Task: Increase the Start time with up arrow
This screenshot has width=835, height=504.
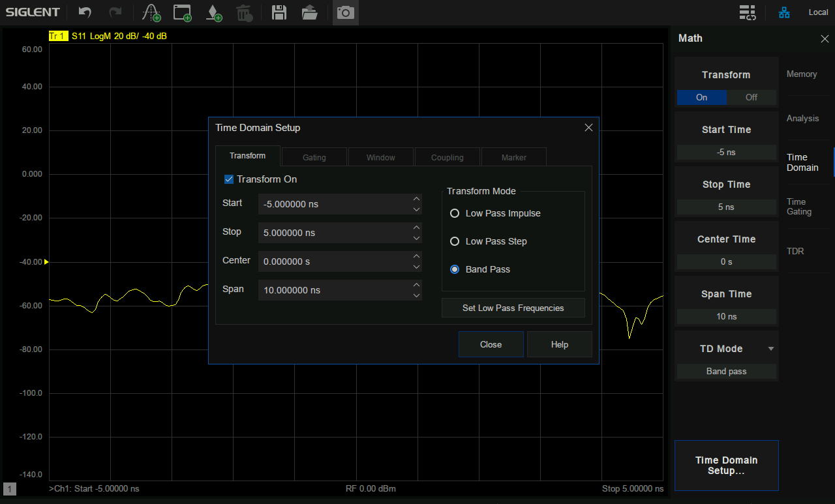Action: [x=416, y=199]
